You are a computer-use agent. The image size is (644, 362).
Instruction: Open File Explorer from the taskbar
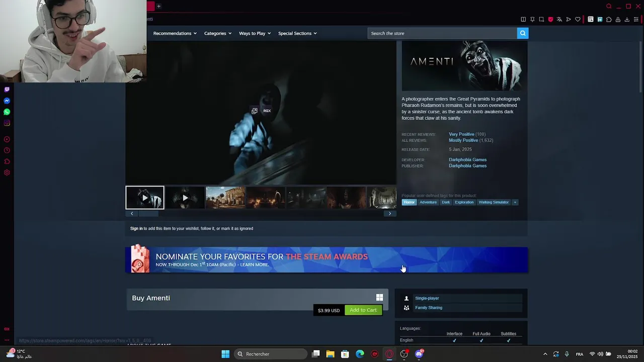pos(330,354)
